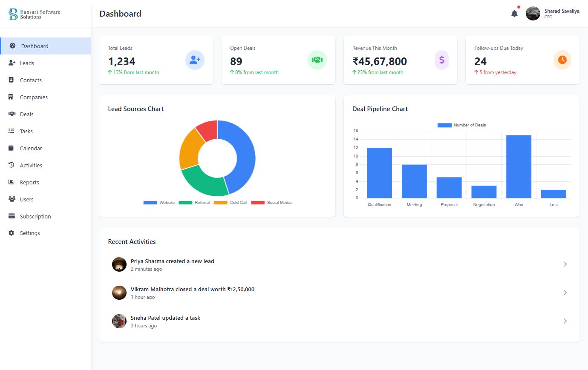Click the Settings gear icon
The image size is (588, 370).
pos(12,233)
